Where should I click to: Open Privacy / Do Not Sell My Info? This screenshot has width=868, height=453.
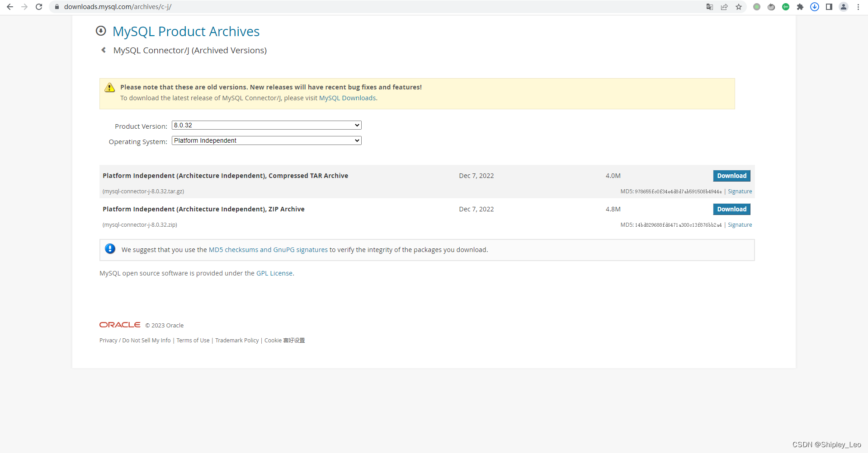tap(135, 341)
